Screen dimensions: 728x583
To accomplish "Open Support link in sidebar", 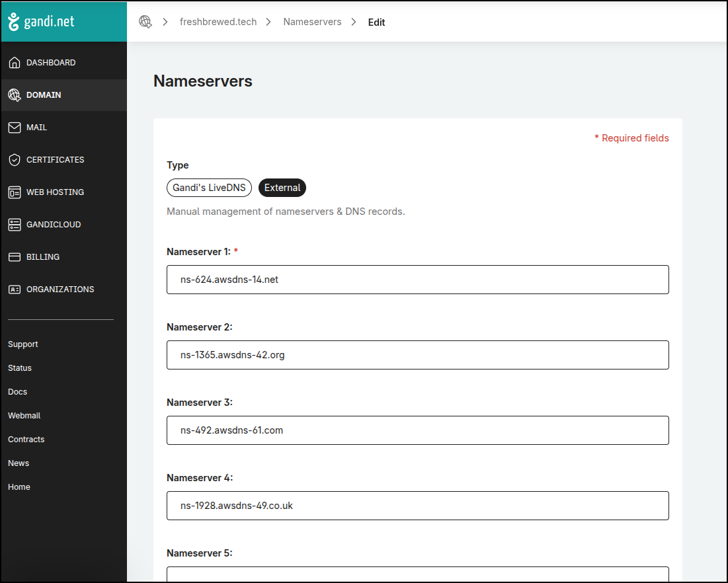I will tap(22, 344).
